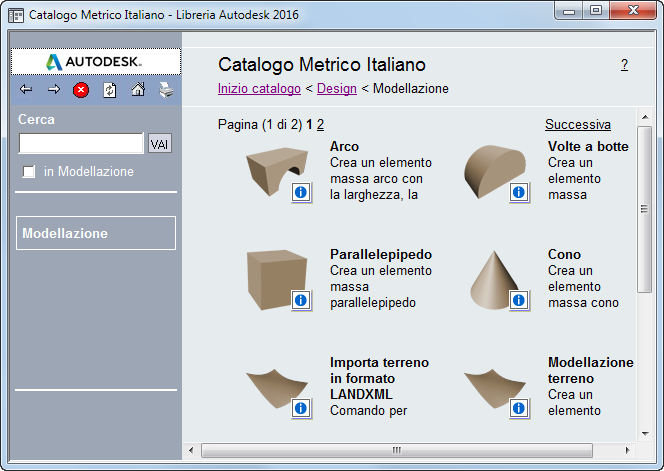Select the Cono cone thumbnail

(492, 280)
